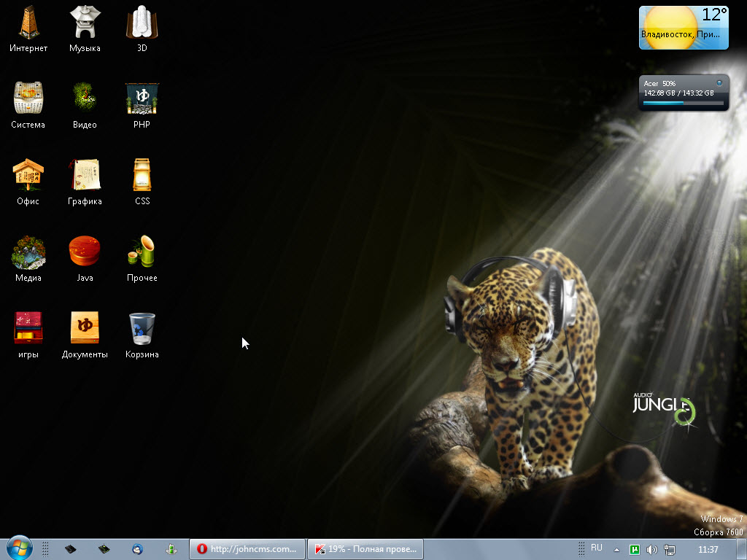
Task: Click the volume speaker tray icon
Action: 651,549
